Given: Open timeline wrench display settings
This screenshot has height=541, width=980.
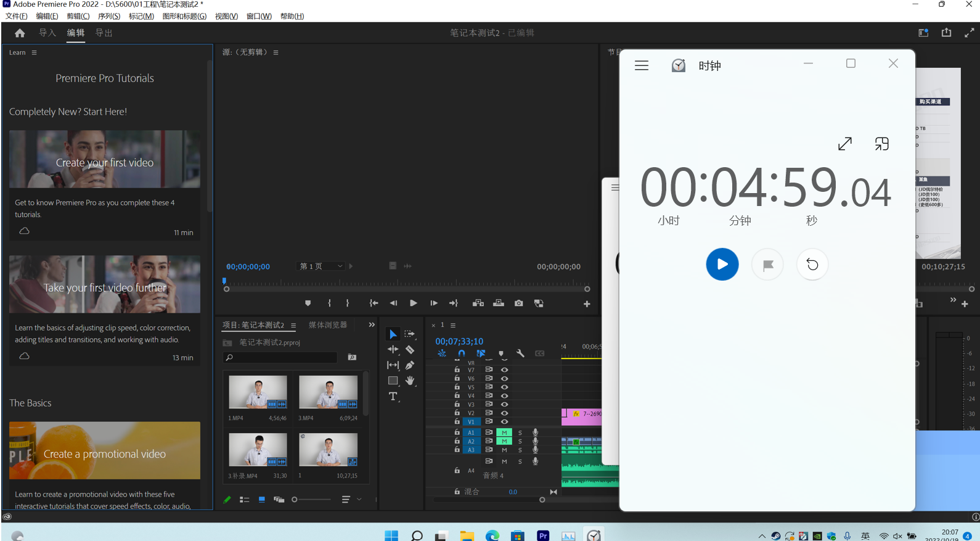Looking at the screenshot, I should point(520,353).
